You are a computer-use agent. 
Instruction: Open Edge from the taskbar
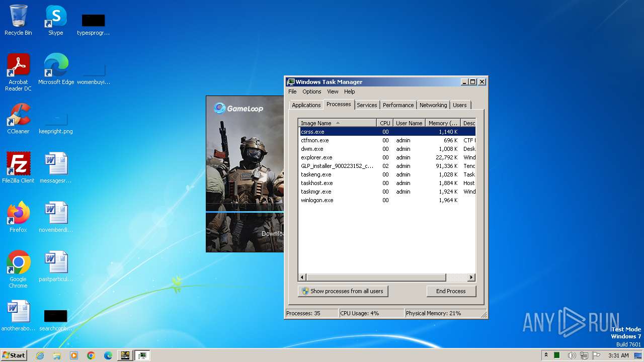coord(108,355)
